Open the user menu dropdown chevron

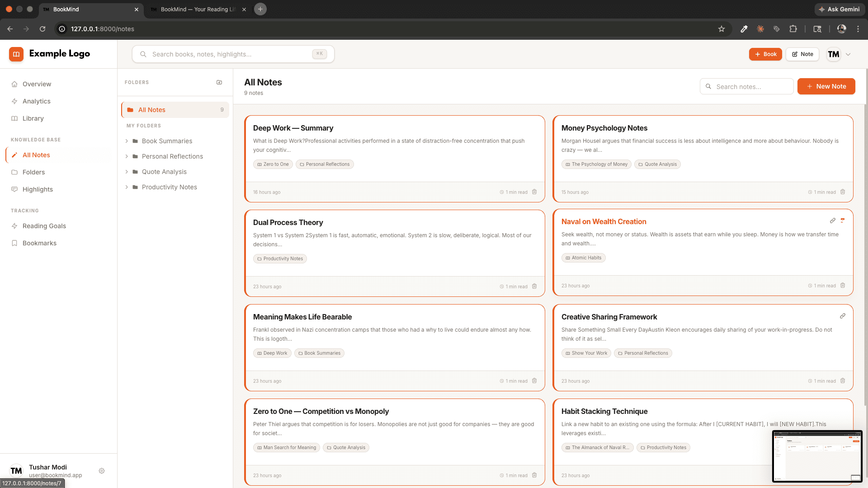(x=848, y=54)
